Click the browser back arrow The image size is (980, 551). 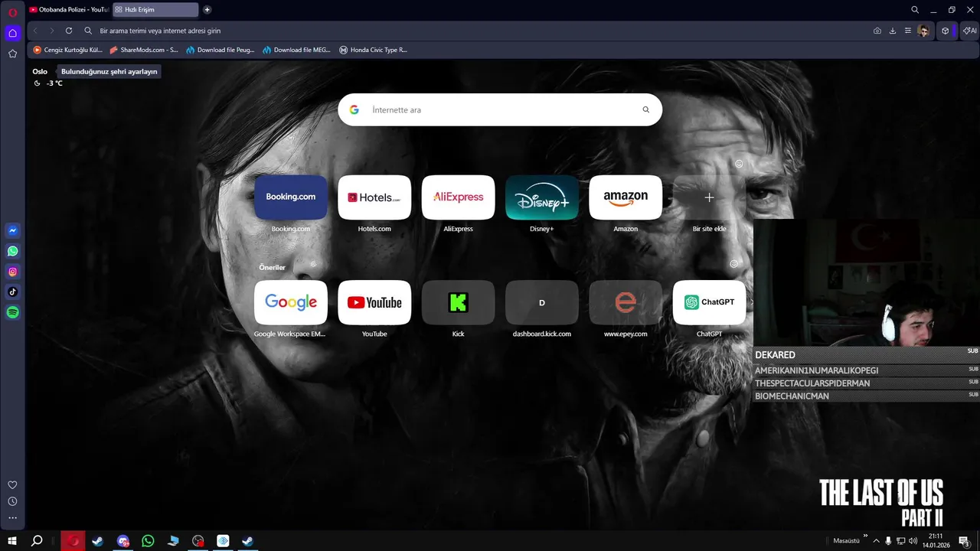point(35,31)
